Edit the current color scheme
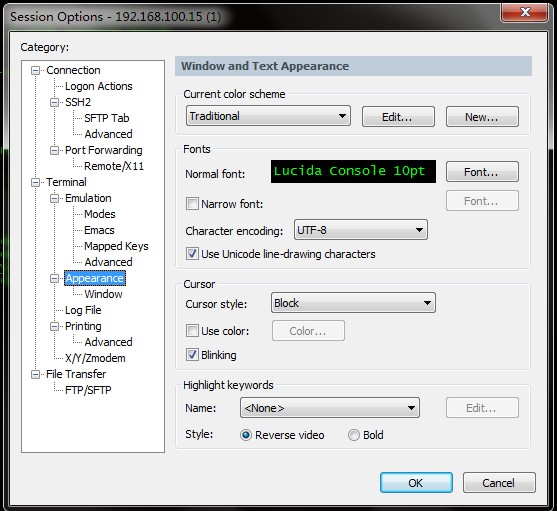Image resolution: width=557 pixels, height=511 pixels. 398,116
